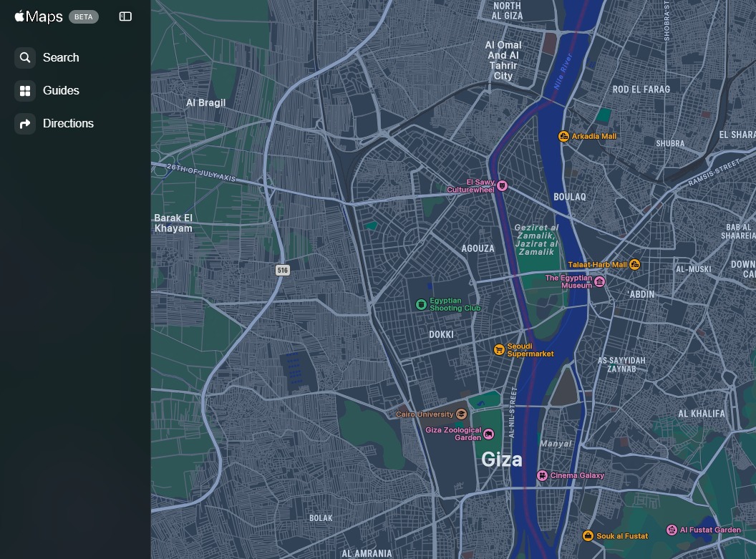Click the Giza city label
The height and width of the screenshot is (559, 756).
point(502,459)
